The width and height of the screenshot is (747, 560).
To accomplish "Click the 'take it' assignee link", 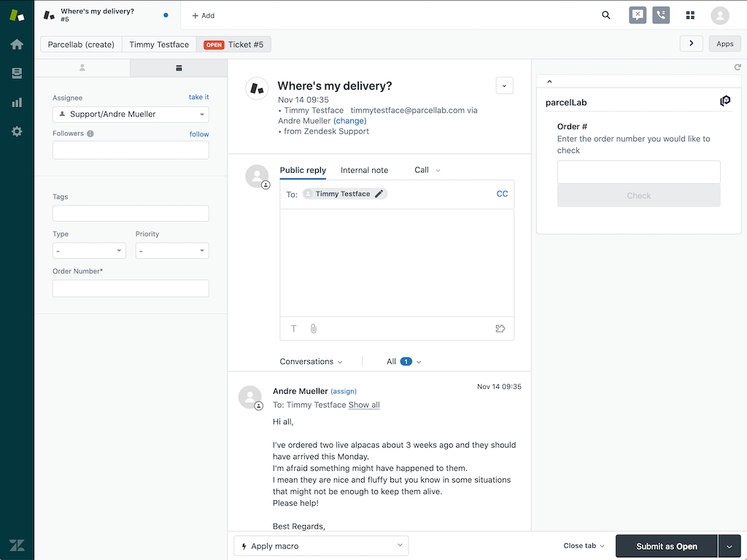I will [198, 97].
